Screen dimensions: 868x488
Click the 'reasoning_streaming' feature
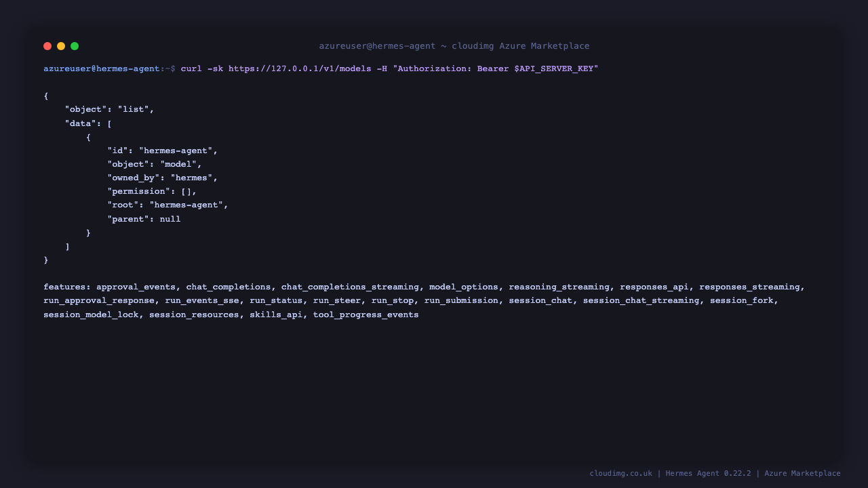coord(559,287)
